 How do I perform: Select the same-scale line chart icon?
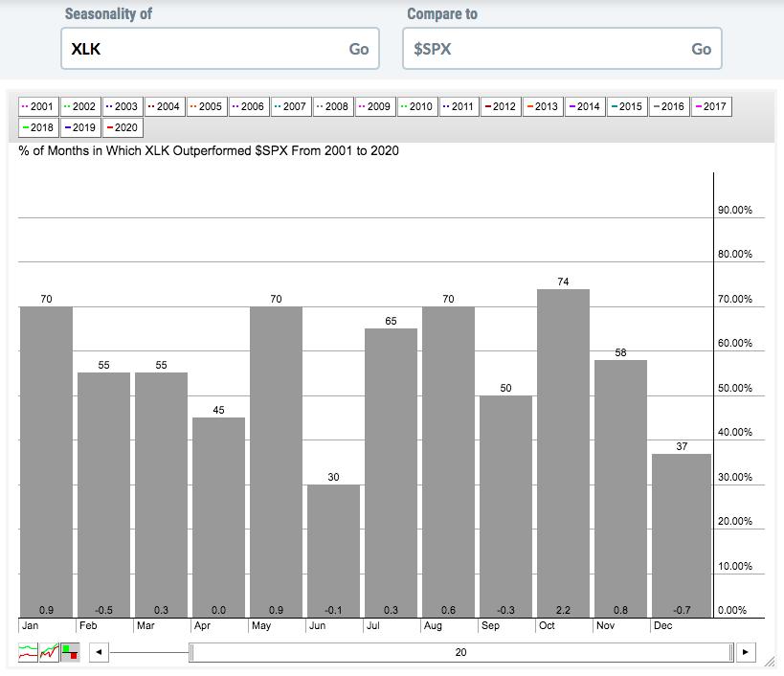pyautogui.click(x=49, y=652)
